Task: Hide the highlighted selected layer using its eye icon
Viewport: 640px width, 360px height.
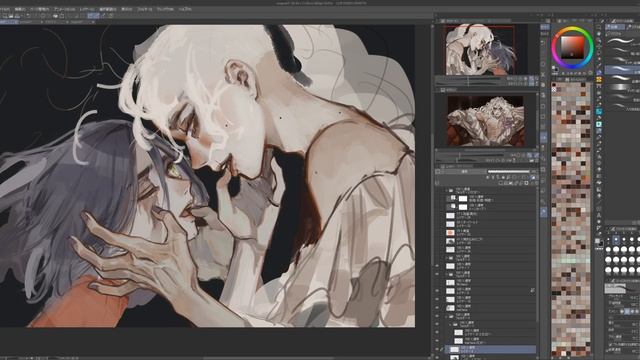Action: 437,349
